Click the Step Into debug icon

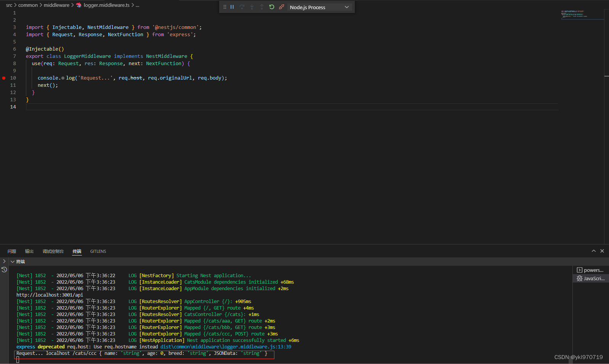(252, 7)
